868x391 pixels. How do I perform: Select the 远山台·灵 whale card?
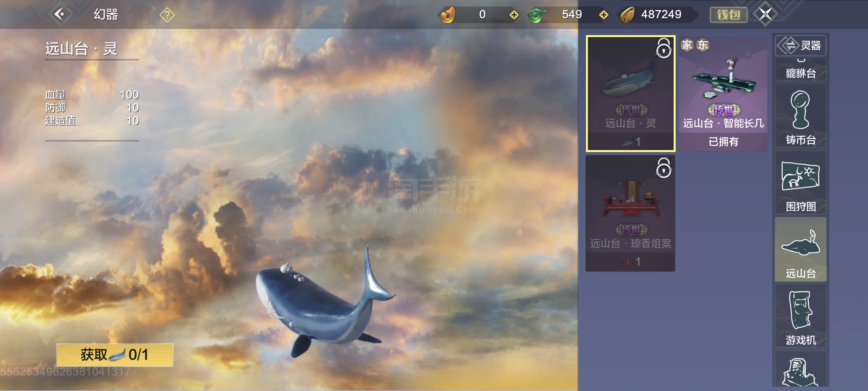pos(630,93)
